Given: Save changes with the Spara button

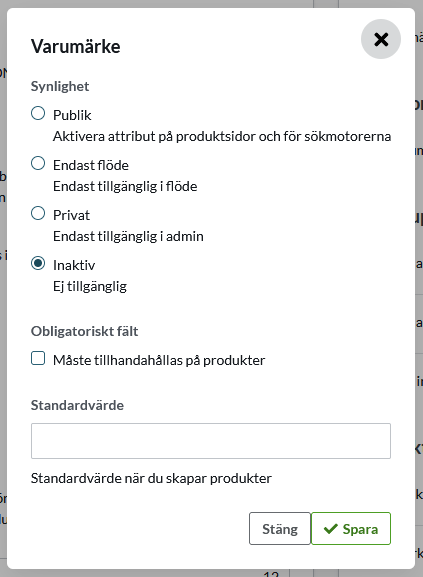Looking at the screenshot, I should click(x=351, y=528).
